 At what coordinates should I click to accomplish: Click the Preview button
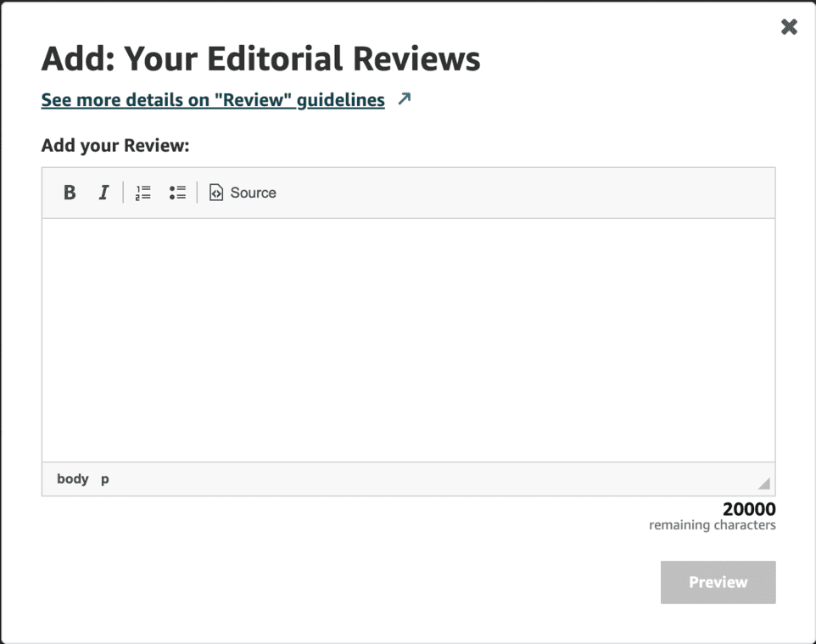(718, 582)
